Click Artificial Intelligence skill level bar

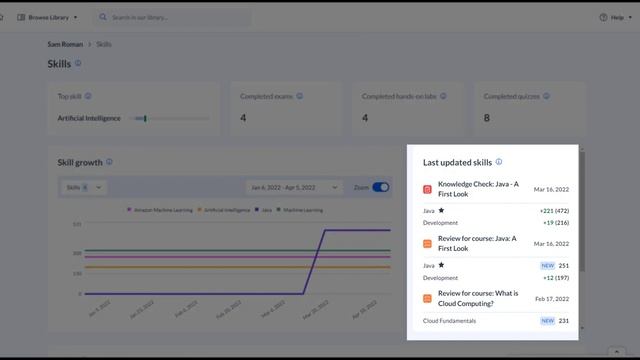click(x=169, y=118)
